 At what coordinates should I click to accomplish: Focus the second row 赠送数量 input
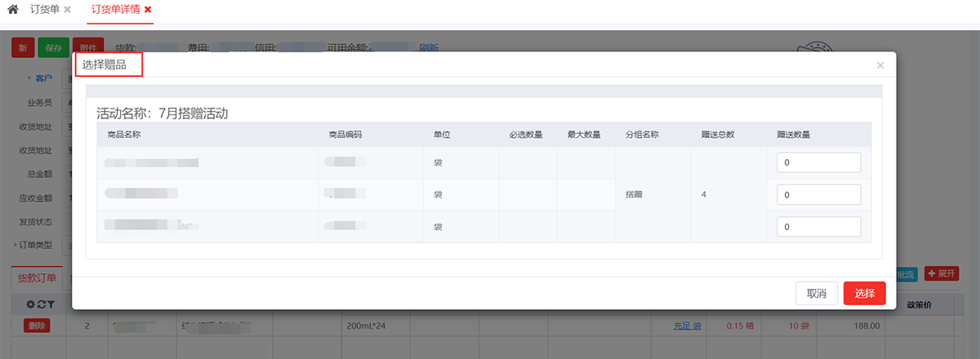point(818,195)
